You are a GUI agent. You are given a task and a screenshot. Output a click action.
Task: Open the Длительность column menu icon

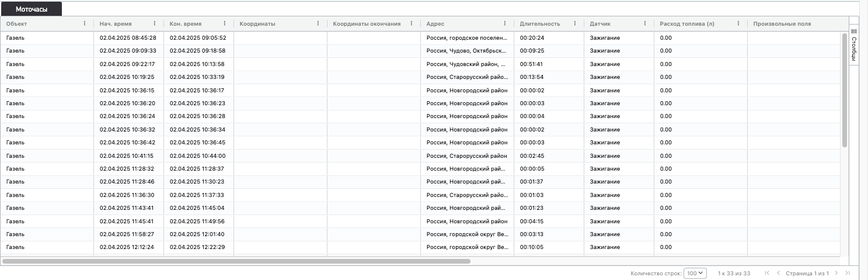575,24
